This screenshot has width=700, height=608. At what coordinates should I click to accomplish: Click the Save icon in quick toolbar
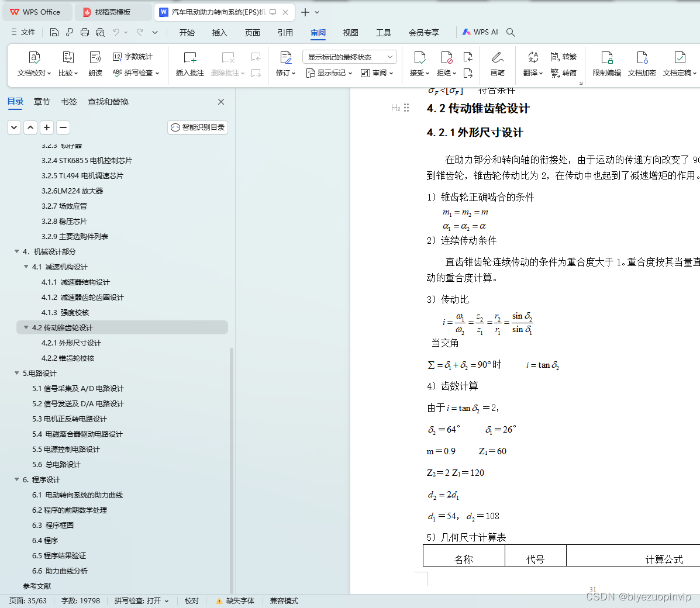coord(54,32)
